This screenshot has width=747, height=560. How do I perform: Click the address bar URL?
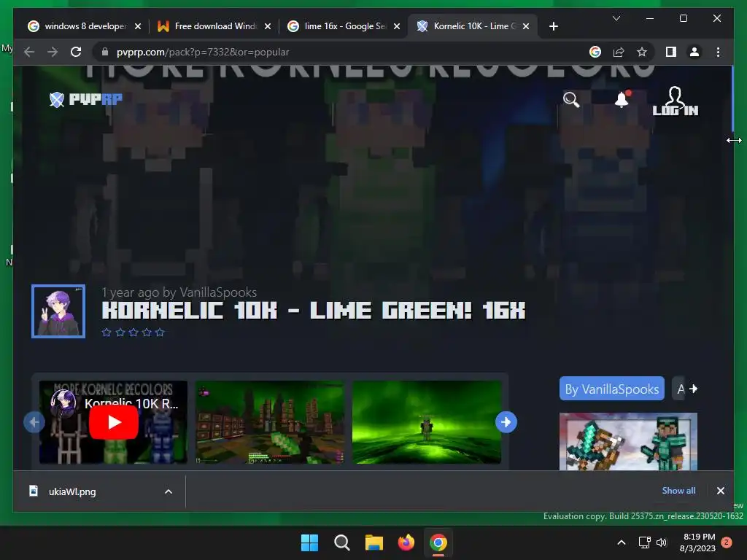pos(203,52)
